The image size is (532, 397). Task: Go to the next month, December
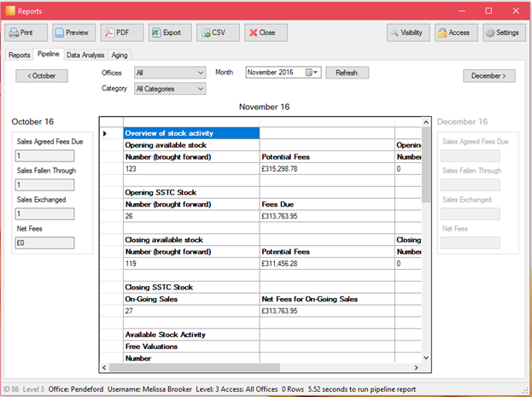tap(489, 76)
